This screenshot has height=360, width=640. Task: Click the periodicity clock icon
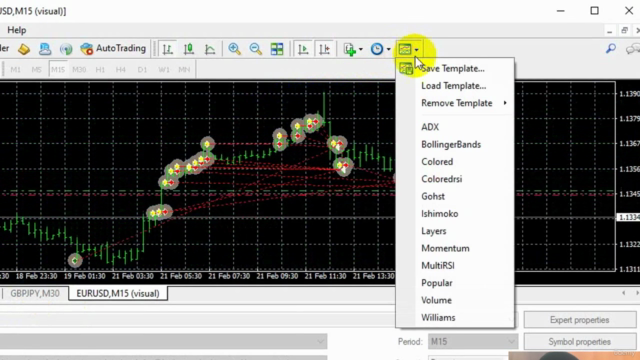click(x=377, y=49)
